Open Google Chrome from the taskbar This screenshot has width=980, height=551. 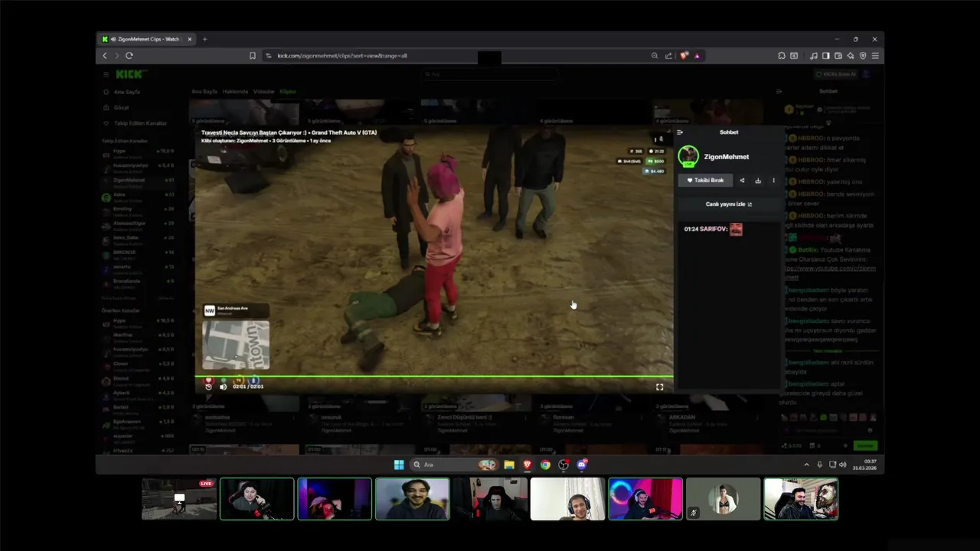(x=545, y=465)
